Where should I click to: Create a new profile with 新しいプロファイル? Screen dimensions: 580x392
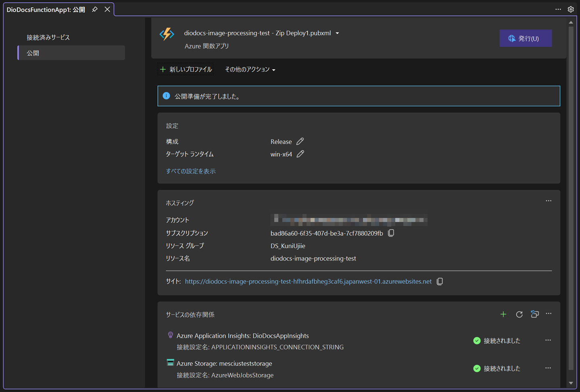tap(186, 69)
